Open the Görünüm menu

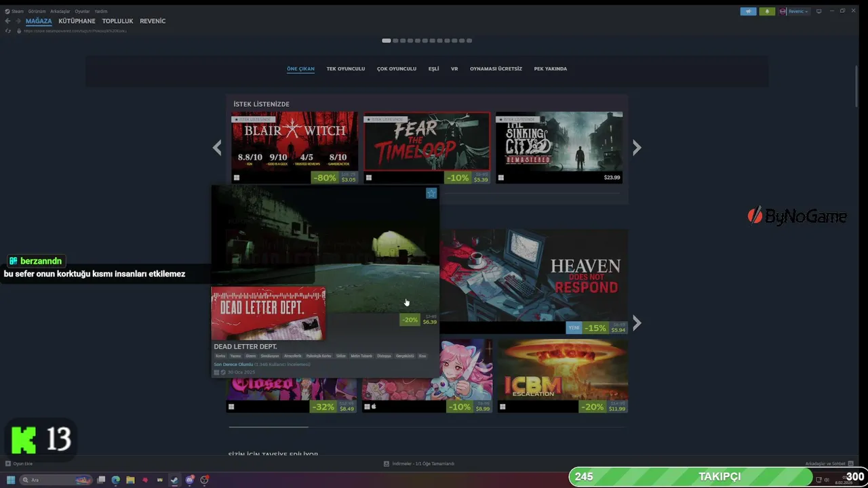pos(37,12)
